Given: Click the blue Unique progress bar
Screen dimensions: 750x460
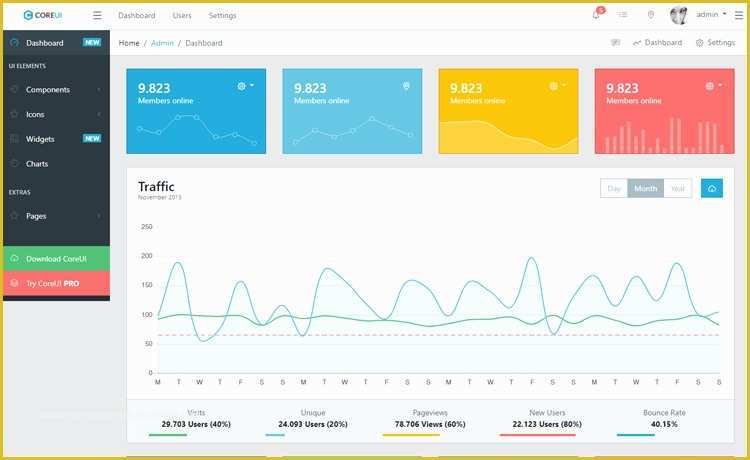Looking at the screenshot, I should (x=275, y=435).
